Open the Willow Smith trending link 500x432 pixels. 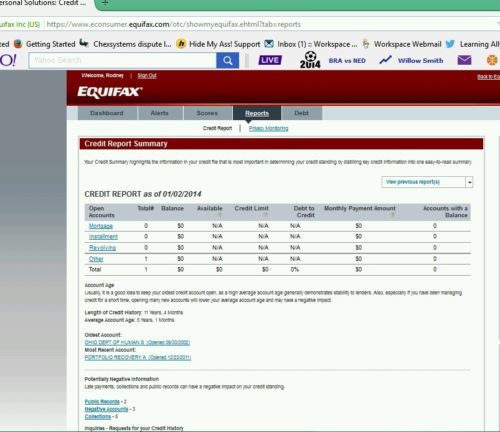(x=420, y=61)
